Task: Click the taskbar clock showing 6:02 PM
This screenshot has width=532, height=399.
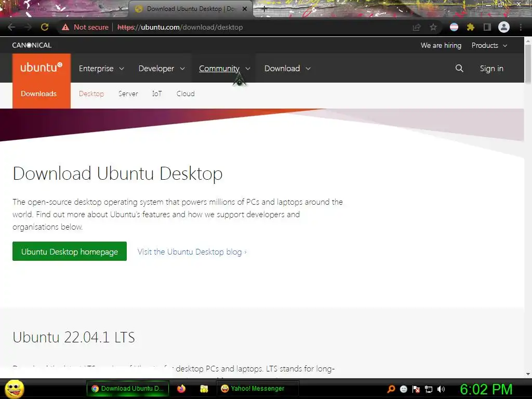Action: [x=486, y=389]
